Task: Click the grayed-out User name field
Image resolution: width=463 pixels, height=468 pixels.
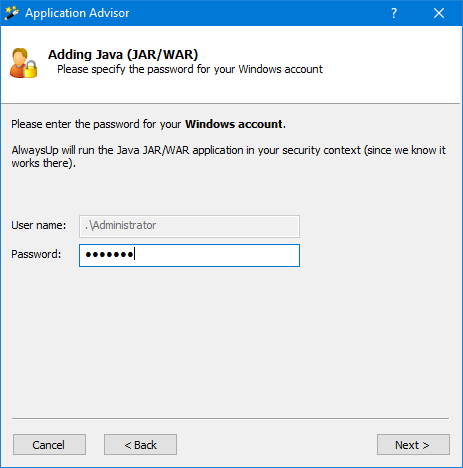Action: click(x=189, y=226)
